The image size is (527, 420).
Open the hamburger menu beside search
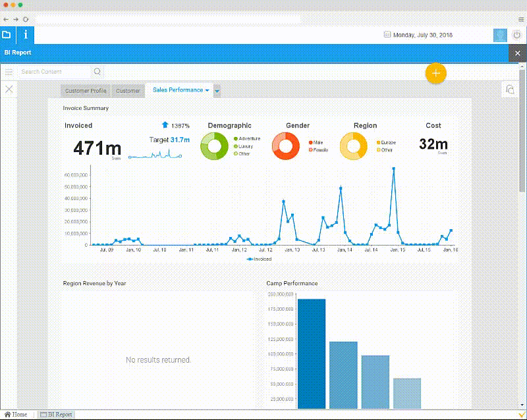9,72
